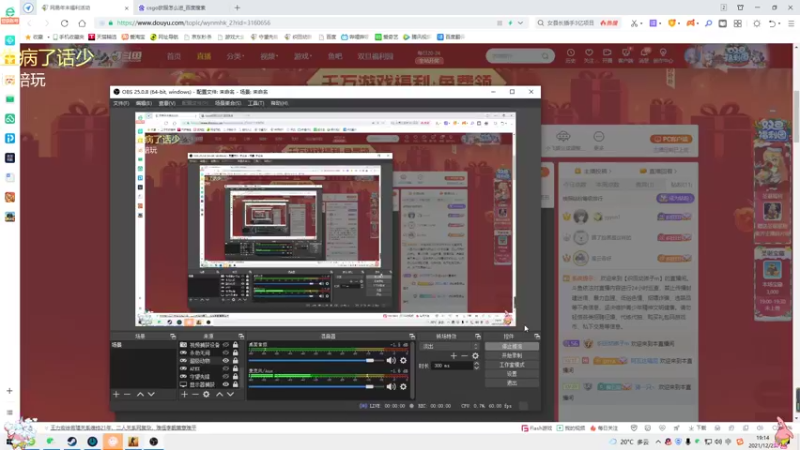
Task: Toggle visibility of third source row
Action: (x=226, y=361)
